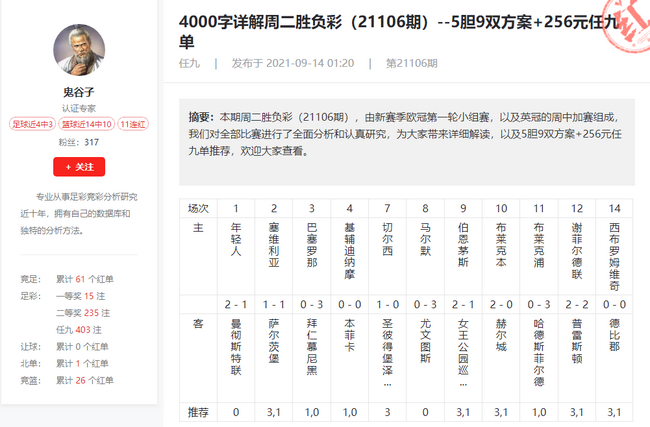The width and height of the screenshot is (650, 427).
Task: Click away team 赫尔城 cell
Action: (501, 358)
